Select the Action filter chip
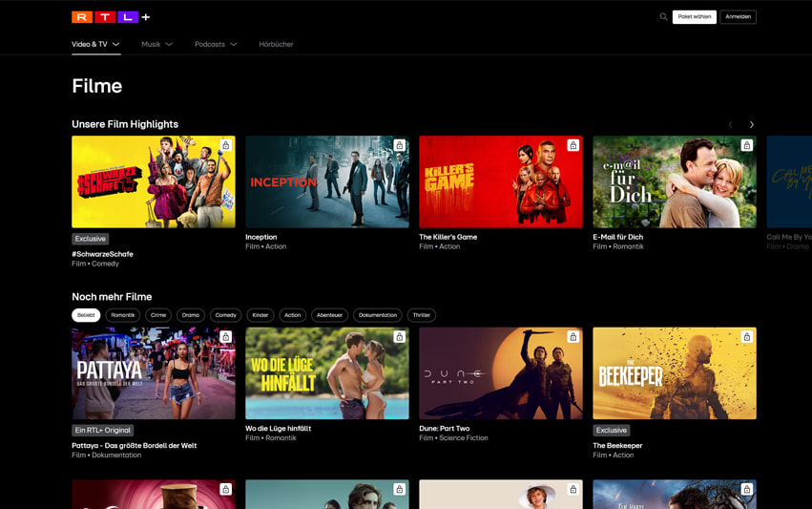 (293, 315)
